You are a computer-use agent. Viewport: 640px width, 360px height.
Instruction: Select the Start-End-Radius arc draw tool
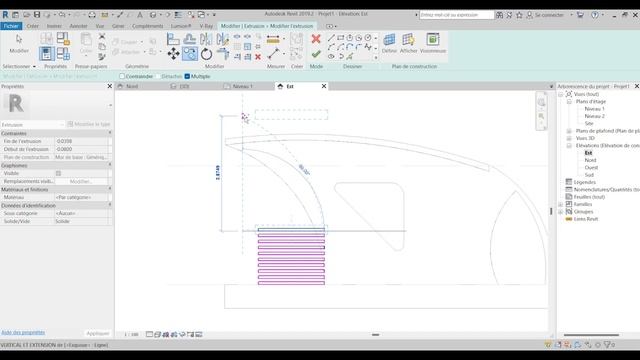point(331,47)
